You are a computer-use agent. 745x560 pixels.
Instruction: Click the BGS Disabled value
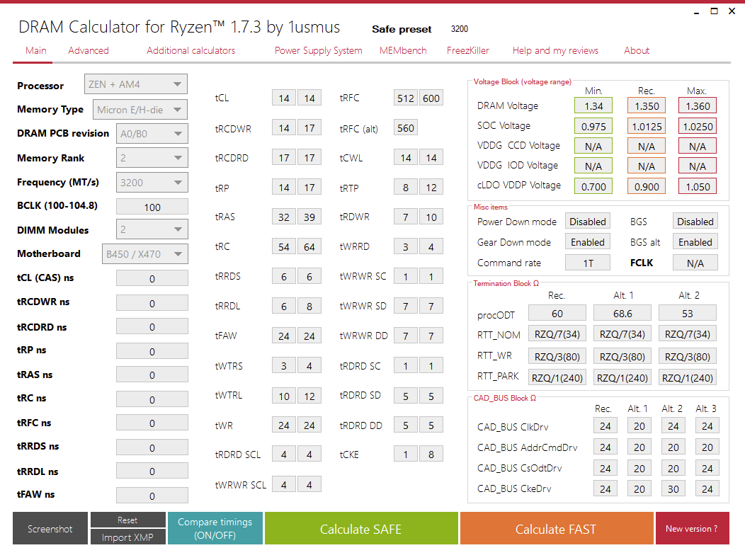tap(695, 222)
